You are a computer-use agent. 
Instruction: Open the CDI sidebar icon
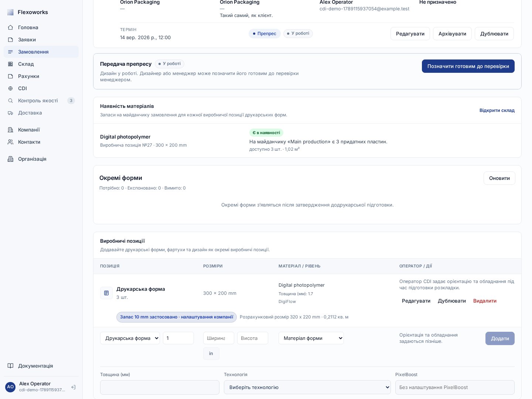(x=10, y=88)
